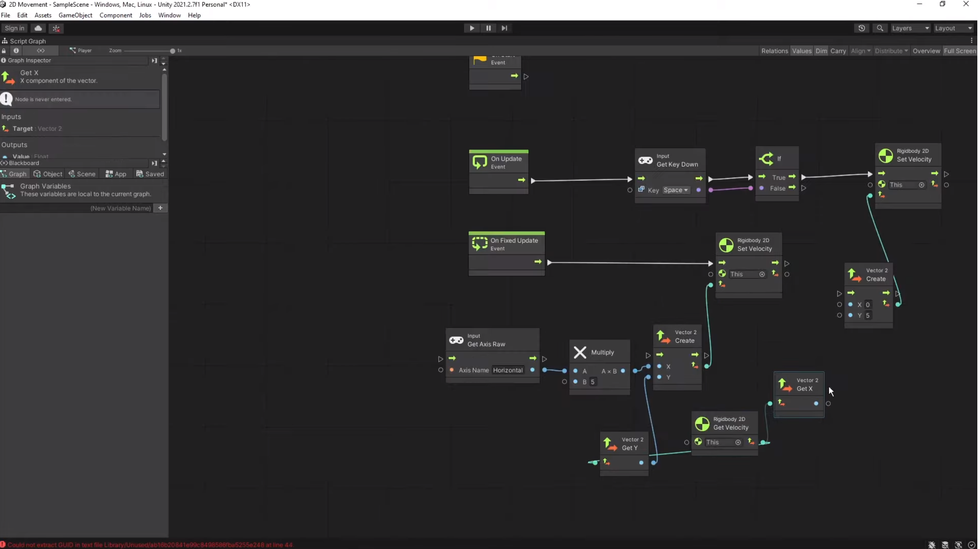Open the Assets menu
The width and height of the screenshot is (980, 549).
click(x=43, y=15)
